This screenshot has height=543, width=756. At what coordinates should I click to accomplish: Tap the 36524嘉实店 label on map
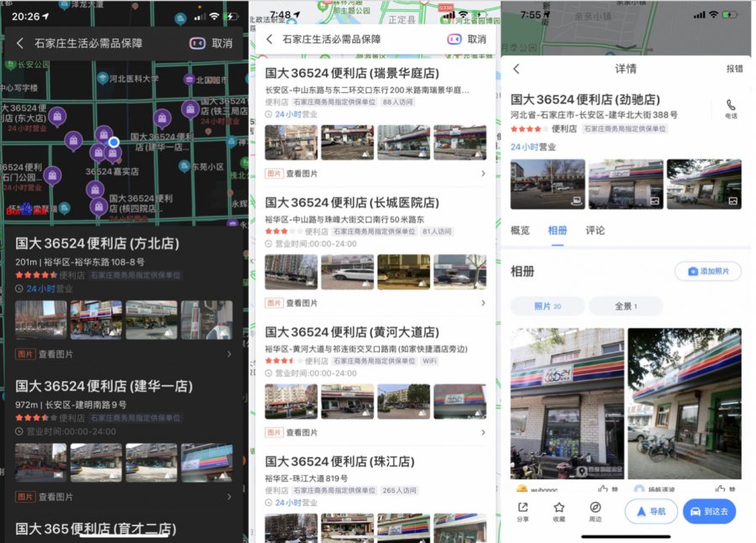click(113, 171)
